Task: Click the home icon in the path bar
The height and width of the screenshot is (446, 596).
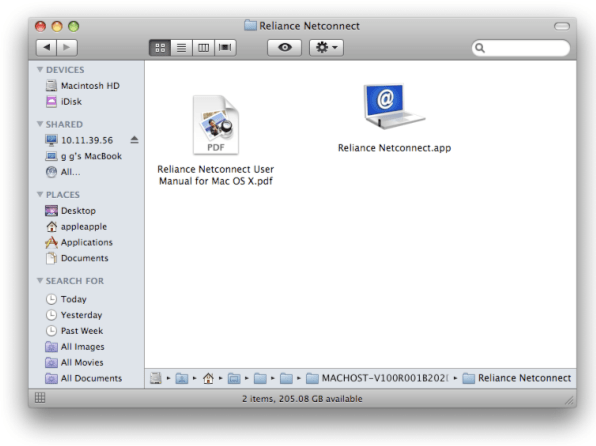Action: pos(208,378)
